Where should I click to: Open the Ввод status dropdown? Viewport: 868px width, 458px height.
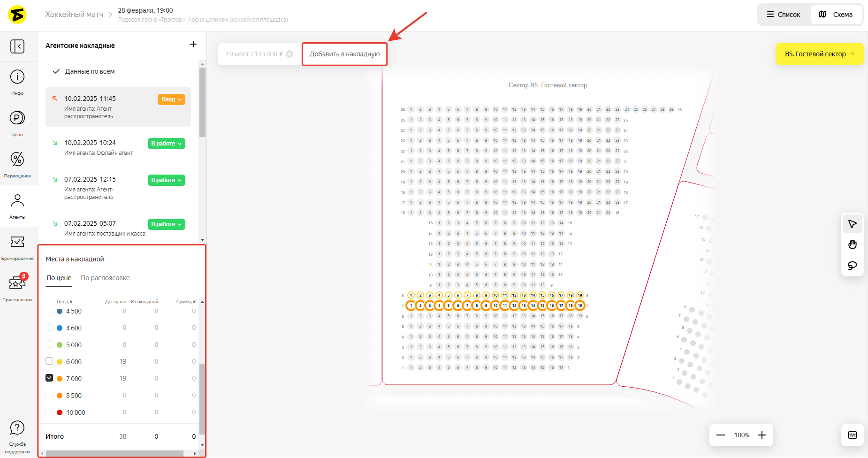click(171, 99)
